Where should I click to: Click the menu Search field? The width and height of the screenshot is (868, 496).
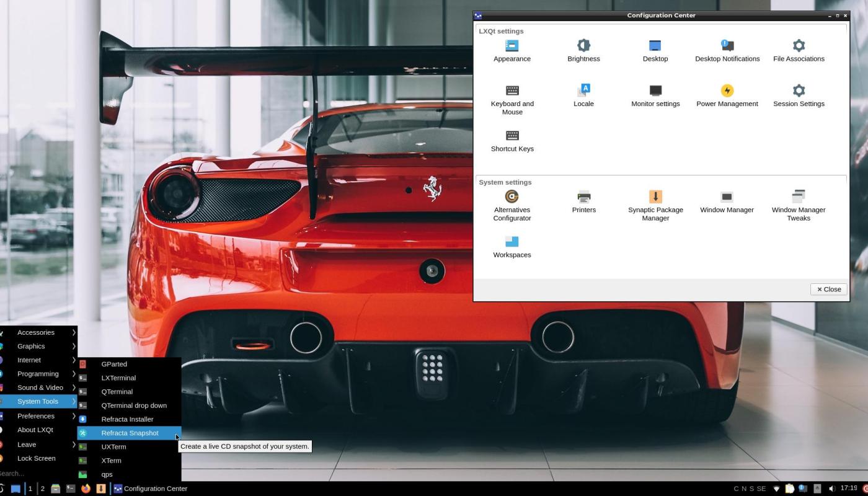coord(38,474)
